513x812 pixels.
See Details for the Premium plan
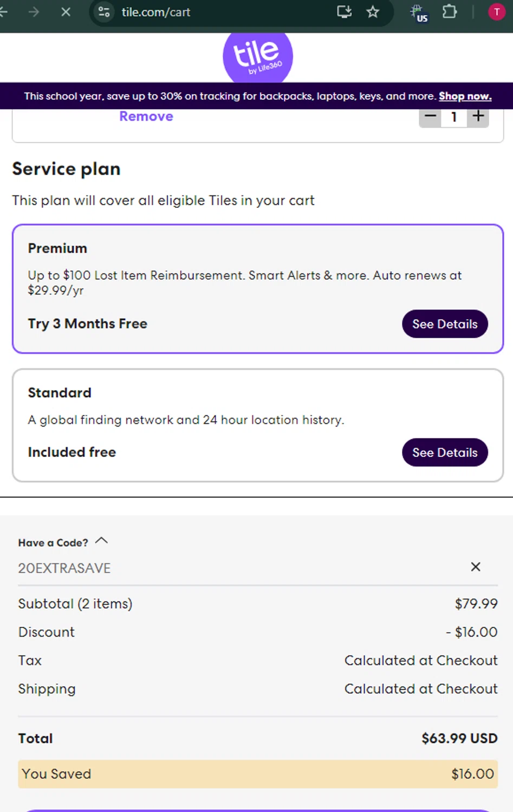pyautogui.click(x=445, y=324)
